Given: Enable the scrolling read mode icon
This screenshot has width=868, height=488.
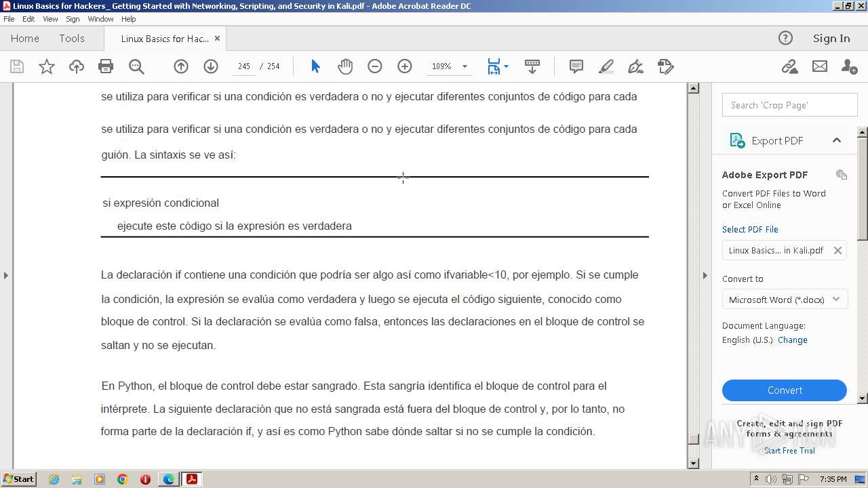Looking at the screenshot, I should [x=532, y=66].
